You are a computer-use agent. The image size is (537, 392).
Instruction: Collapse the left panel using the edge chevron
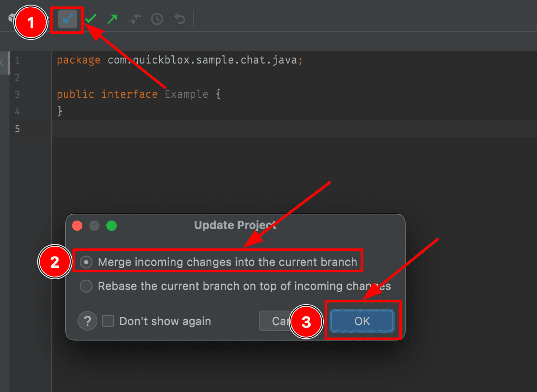[2, 62]
